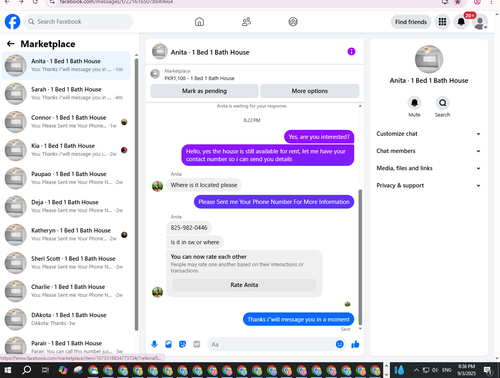Open the Katheryn conversation in the list

coord(66,235)
